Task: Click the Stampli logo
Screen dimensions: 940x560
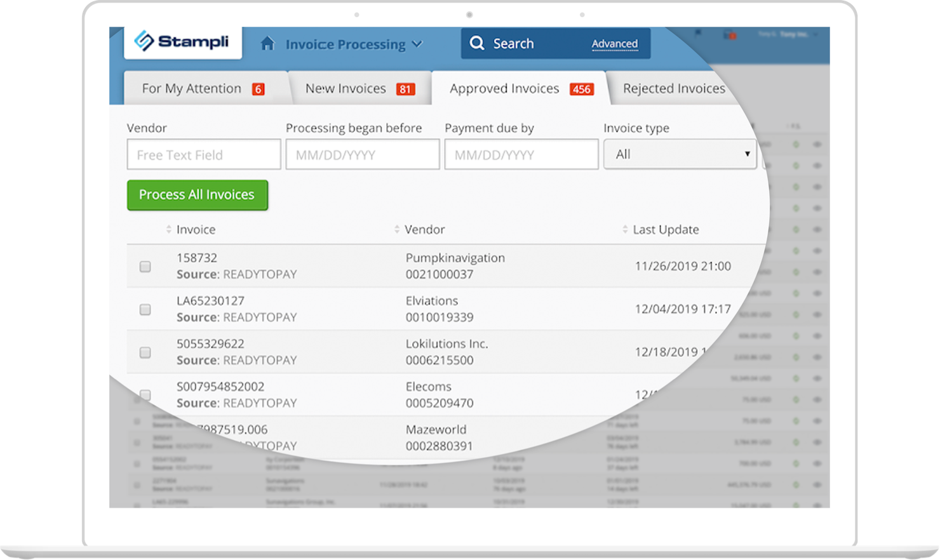Action: coord(182,42)
